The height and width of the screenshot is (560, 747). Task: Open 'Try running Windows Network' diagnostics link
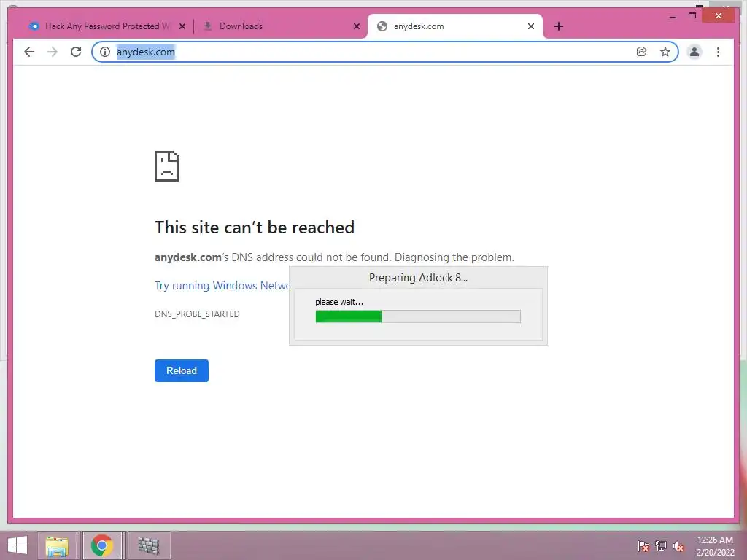click(x=222, y=286)
